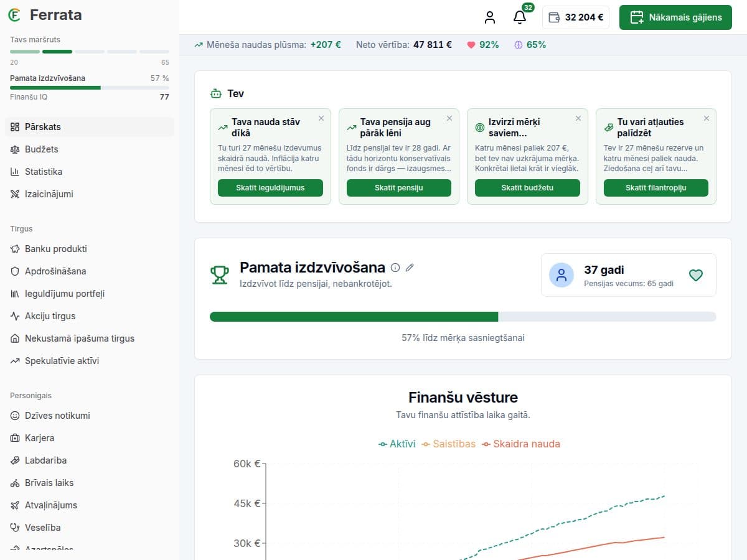This screenshot has height=560, width=747.
Task: Click the Nākamais gājiens button
Action: (675, 17)
